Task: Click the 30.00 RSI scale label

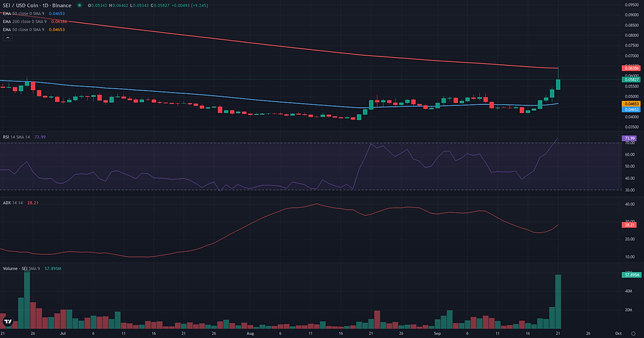Action: 630,190
